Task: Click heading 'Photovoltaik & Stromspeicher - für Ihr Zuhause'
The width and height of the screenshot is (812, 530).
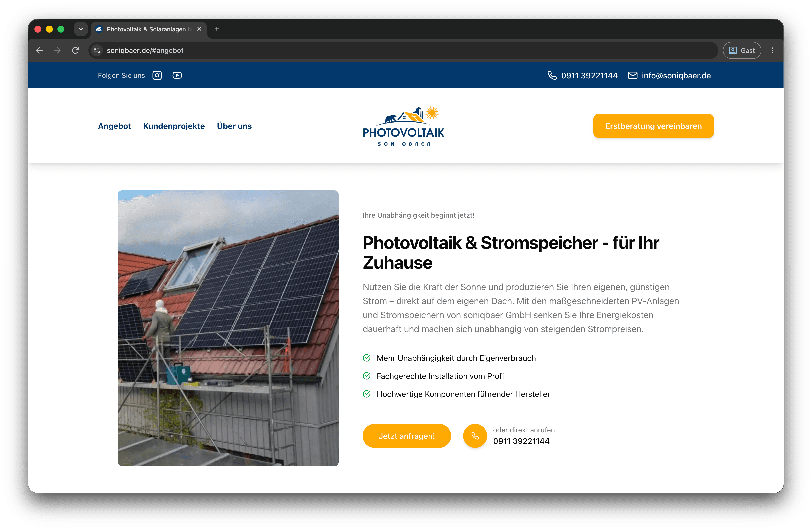Action: point(511,253)
